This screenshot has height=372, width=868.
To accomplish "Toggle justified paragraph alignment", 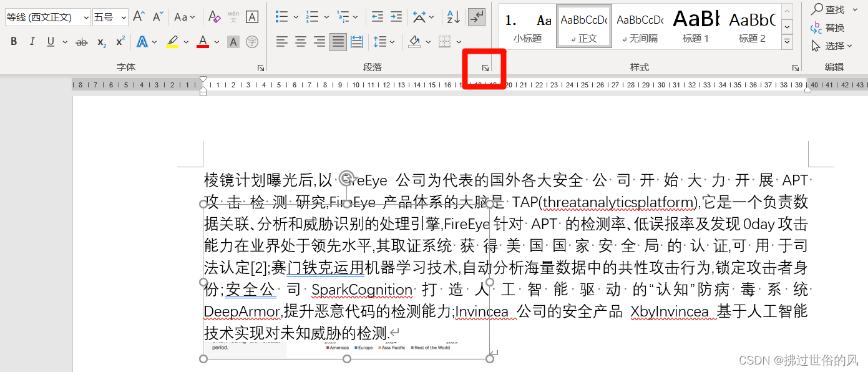I will [x=338, y=42].
